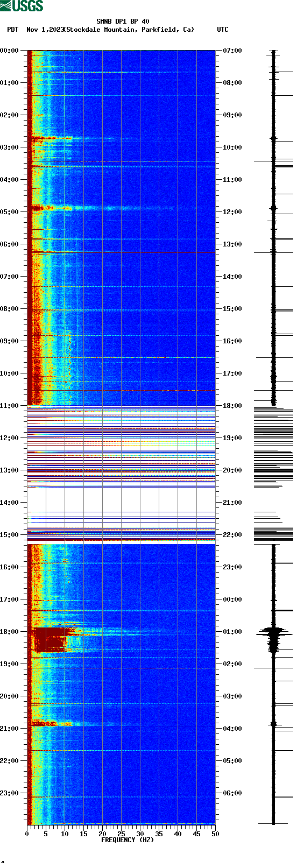Image resolution: width=297 pixels, height=868 pixels.
Task: Click the PDT time label "14:00"
Action: pos(9,503)
